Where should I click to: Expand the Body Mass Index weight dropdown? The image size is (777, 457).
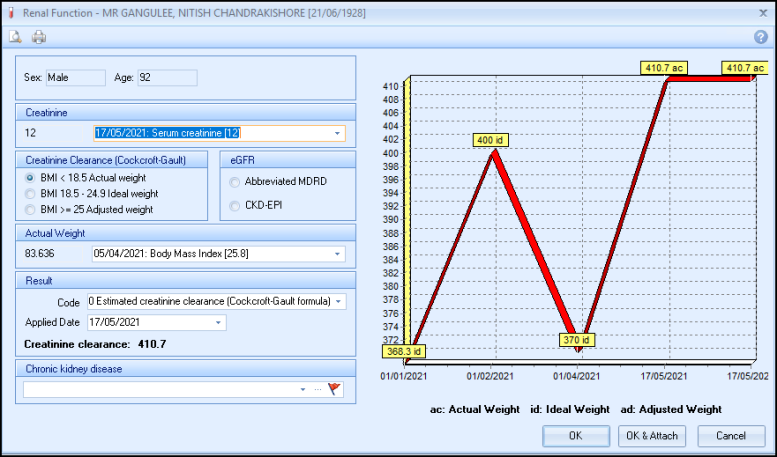pyautogui.click(x=337, y=253)
